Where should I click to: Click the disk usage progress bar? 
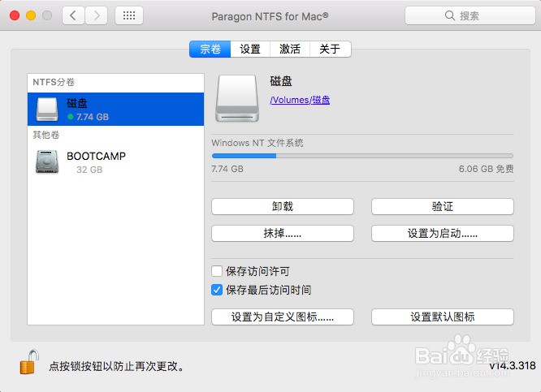pos(362,156)
